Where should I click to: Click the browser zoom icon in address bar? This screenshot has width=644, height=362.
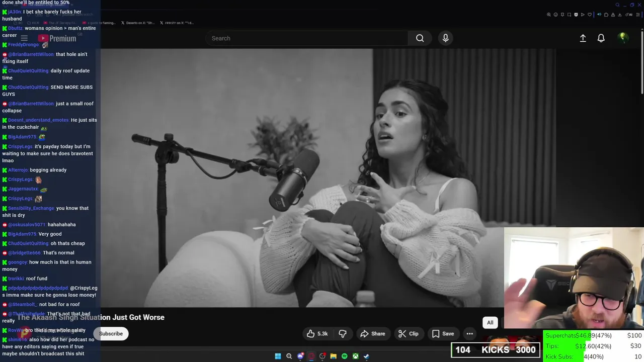pos(549,15)
